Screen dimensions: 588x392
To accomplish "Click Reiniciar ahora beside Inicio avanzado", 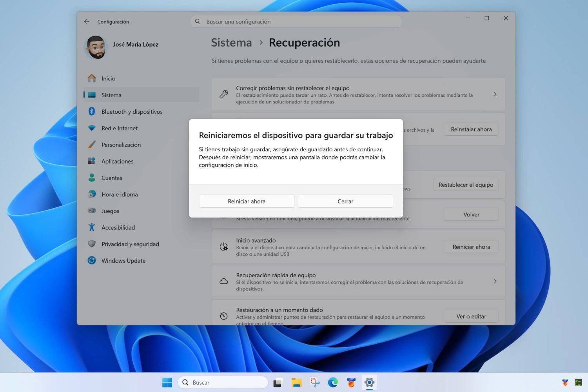I will pyautogui.click(x=471, y=247).
